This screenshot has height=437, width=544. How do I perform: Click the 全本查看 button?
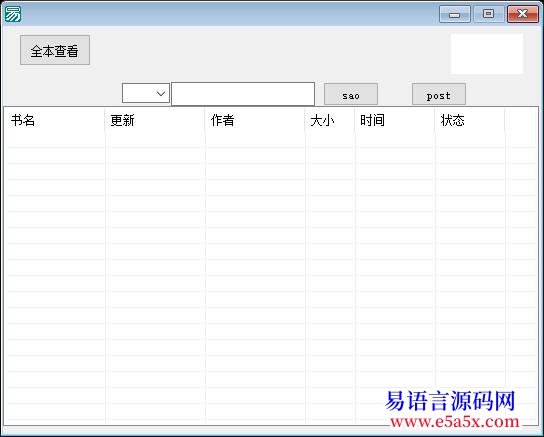click(x=55, y=50)
